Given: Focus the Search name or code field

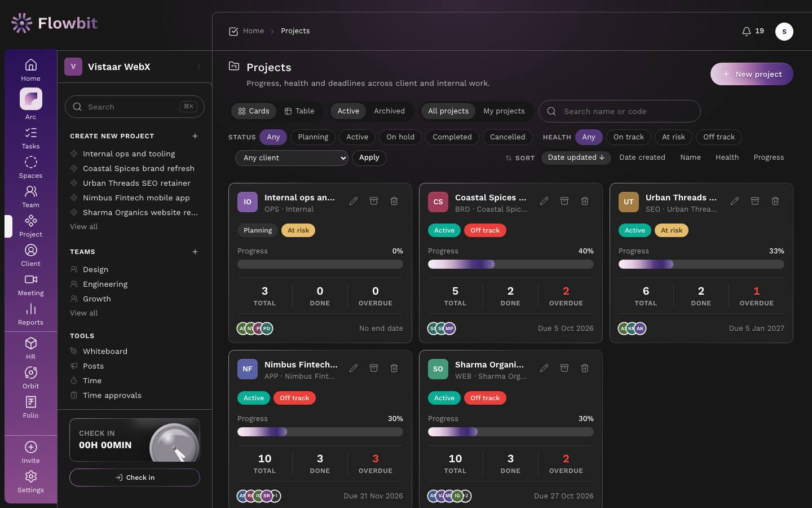Looking at the screenshot, I should coord(620,111).
